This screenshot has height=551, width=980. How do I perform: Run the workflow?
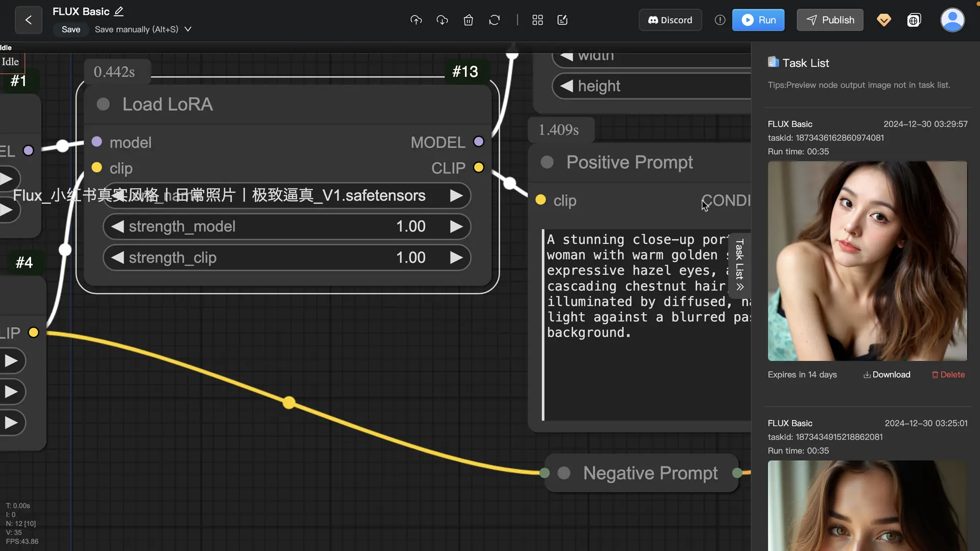tap(758, 20)
